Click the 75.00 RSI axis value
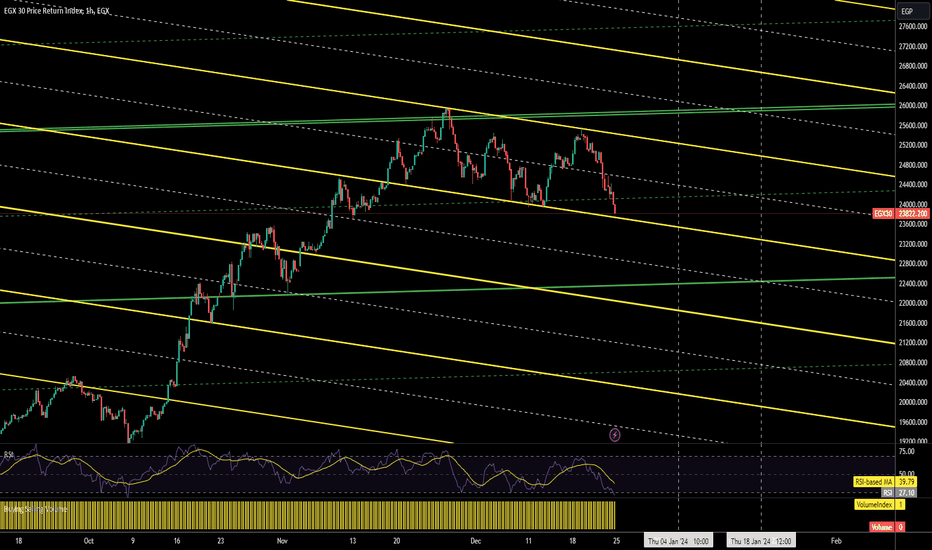 click(907, 452)
